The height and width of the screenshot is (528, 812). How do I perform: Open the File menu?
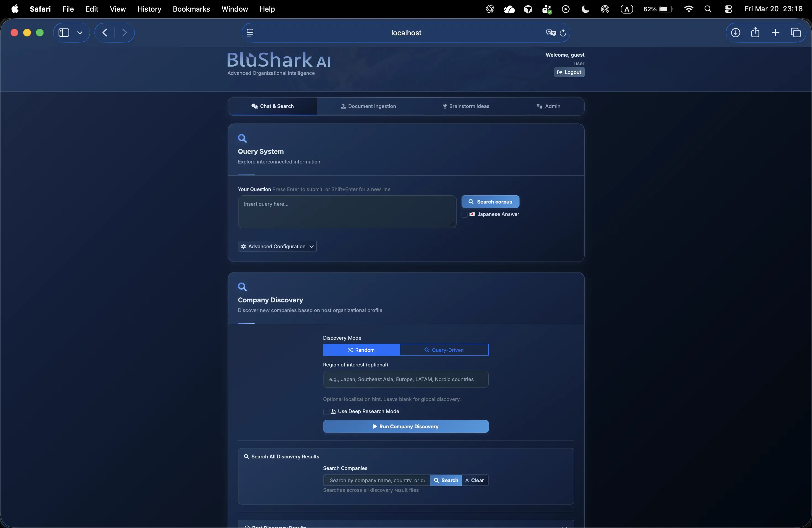[68, 9]
